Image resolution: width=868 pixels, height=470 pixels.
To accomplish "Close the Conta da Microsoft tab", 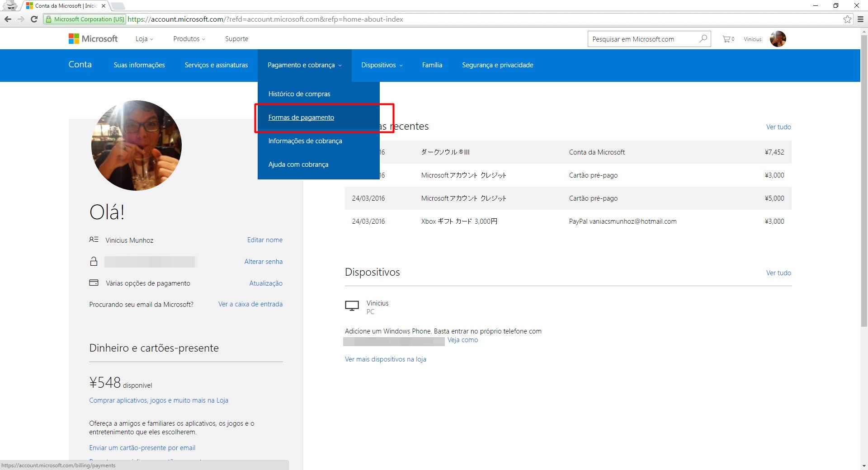I will 104,6.
